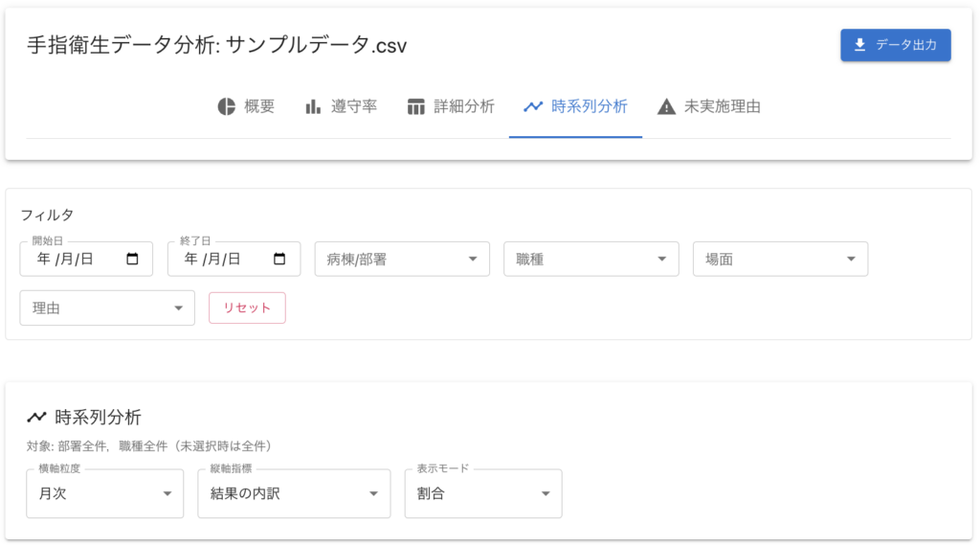Click the download icon on データ出力 button
Viewport: 980px width, 546px height.
(860, 45)
